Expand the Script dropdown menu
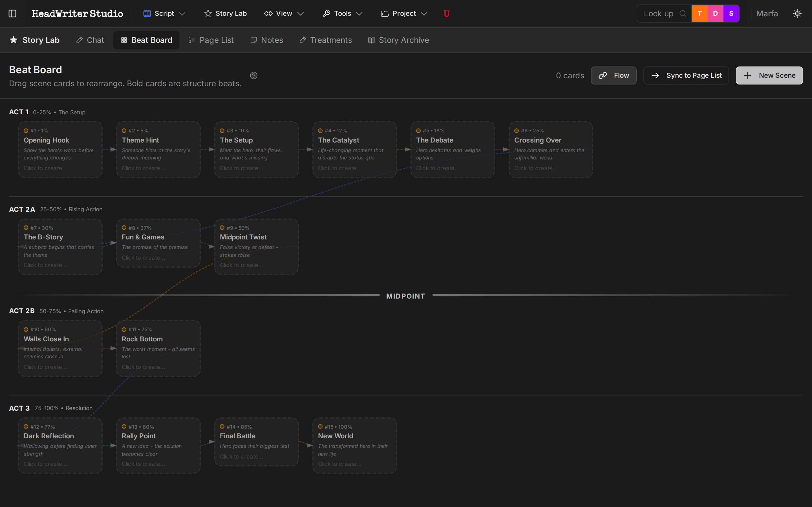This screenshot has width=812, height=507. pos(164,14)
